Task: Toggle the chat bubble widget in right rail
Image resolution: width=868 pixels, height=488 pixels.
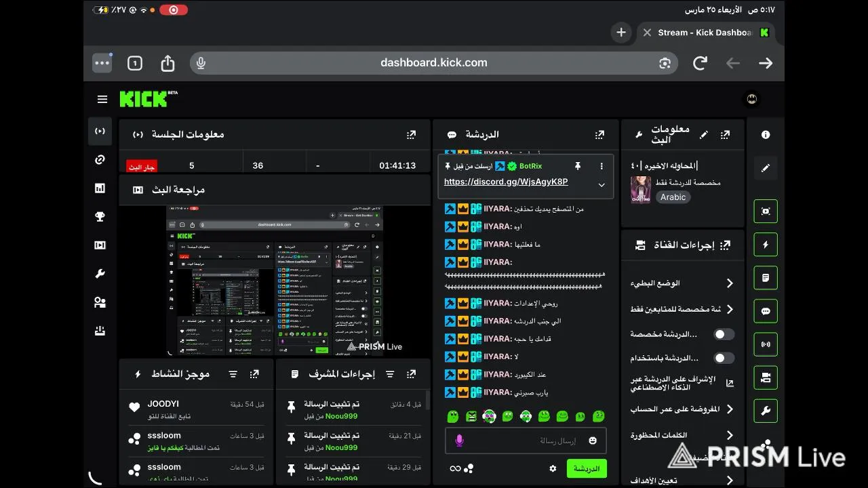Action: coord(766,311)
